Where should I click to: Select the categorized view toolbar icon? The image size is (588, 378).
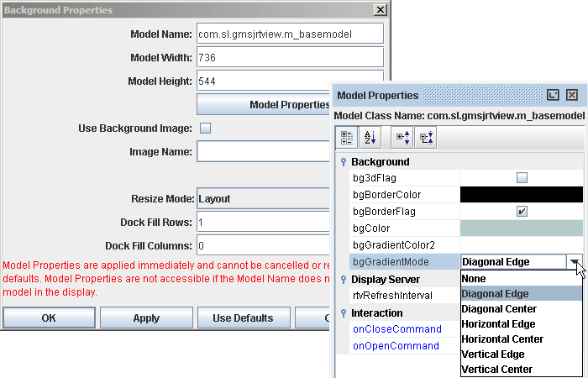coord(346,138)
